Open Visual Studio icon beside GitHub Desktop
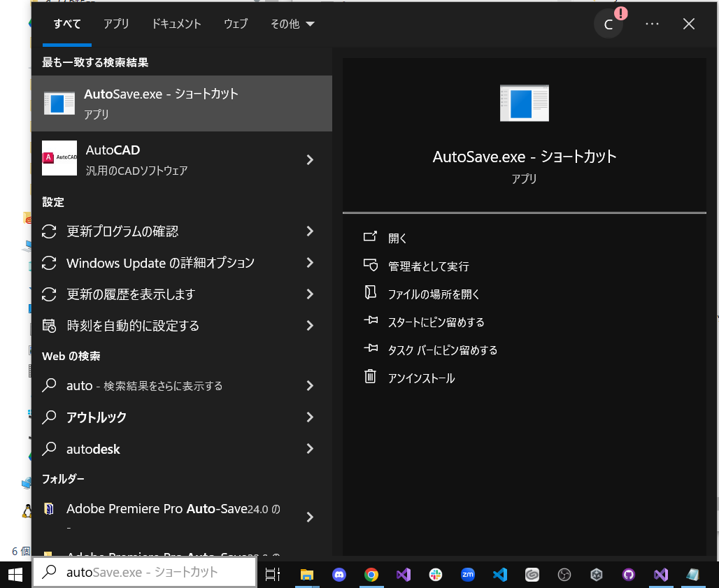The image size is (719, 588). click(x=661, y=574)
